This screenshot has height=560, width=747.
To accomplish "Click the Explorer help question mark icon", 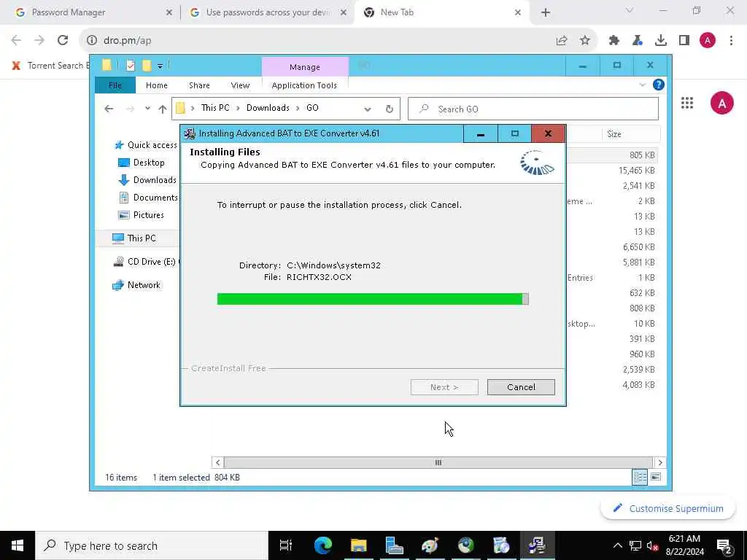I will 659,85.
